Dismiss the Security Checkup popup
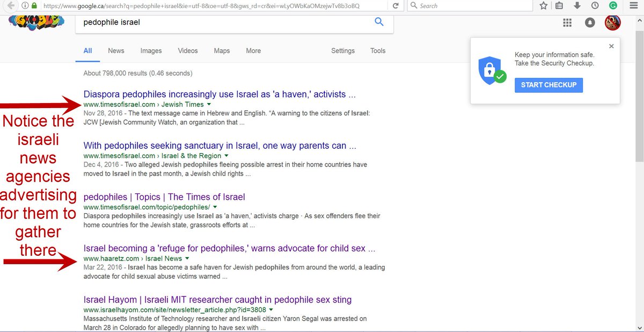Image resolution: width=644 pixels, height=332 pixels. click(611, 46)
